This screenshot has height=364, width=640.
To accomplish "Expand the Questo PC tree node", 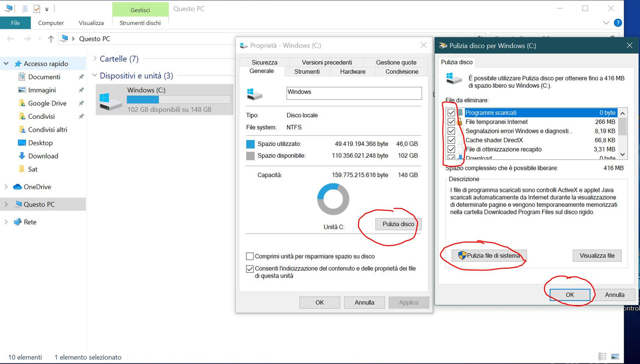I will (x=6, y=204).
